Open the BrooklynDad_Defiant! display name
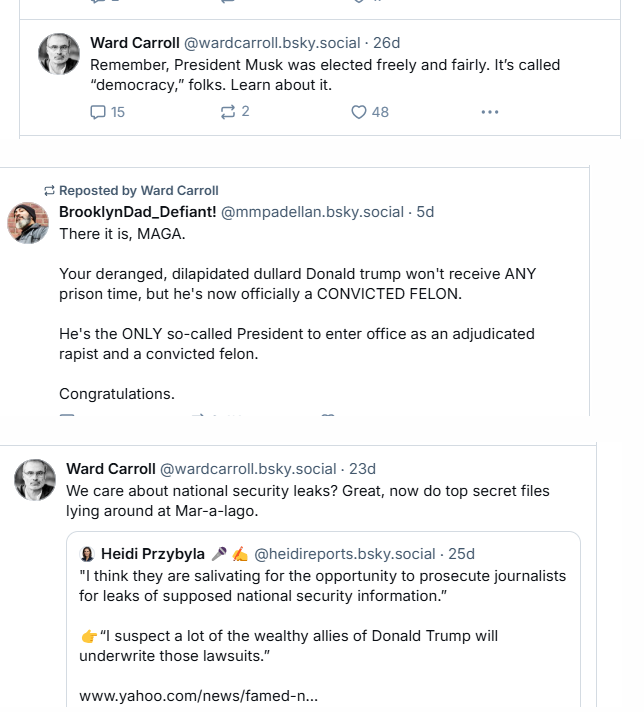The height and width of the screenshot is (712, 644). (137, 212)
